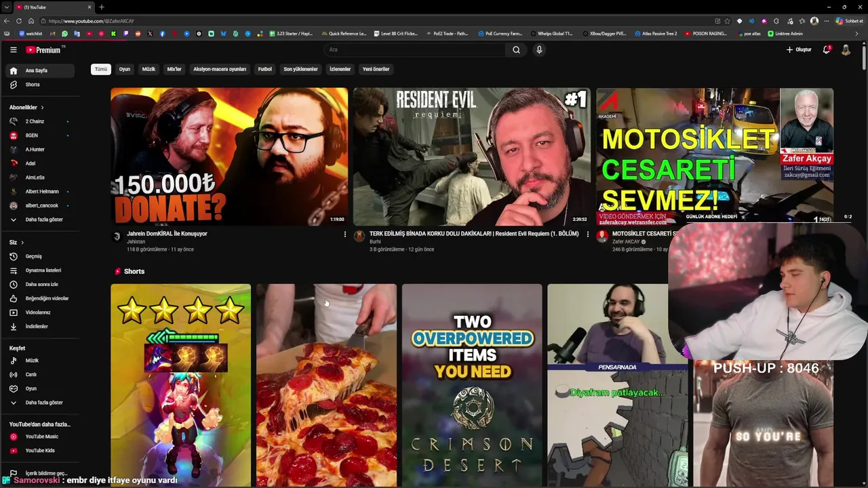Open the browser tab search dropdown

(6, 7)
